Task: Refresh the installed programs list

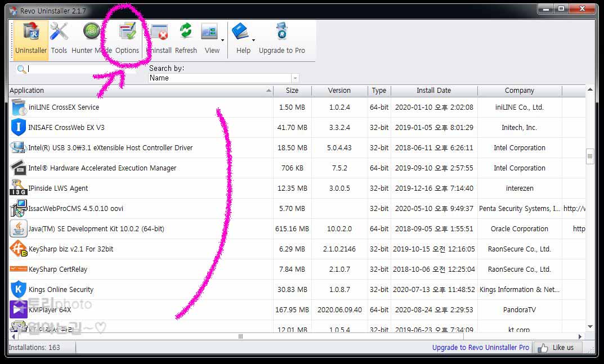Action: tap(186, 32)
